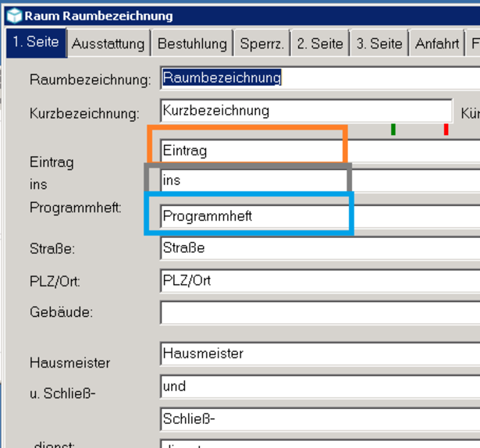The width and height of the screenshot is (480, 448).
Task: Click the Raumbezeichnung input field
Action: click(320, 78)
